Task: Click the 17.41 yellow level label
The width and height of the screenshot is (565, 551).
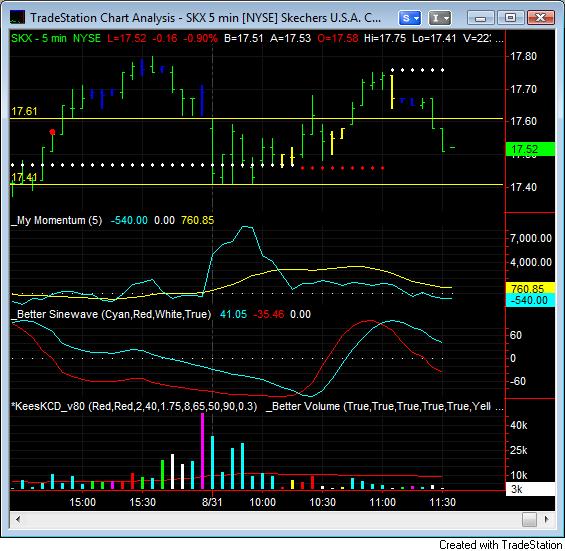Action: click(24, 177)
